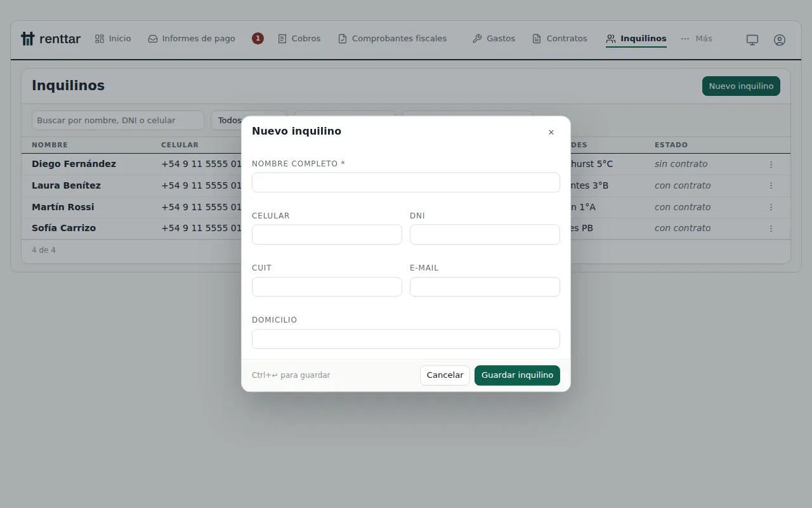Viewport: 812px width, 508px height.
Task: Click the '4 de 4' count
Action: click(44, 250)
